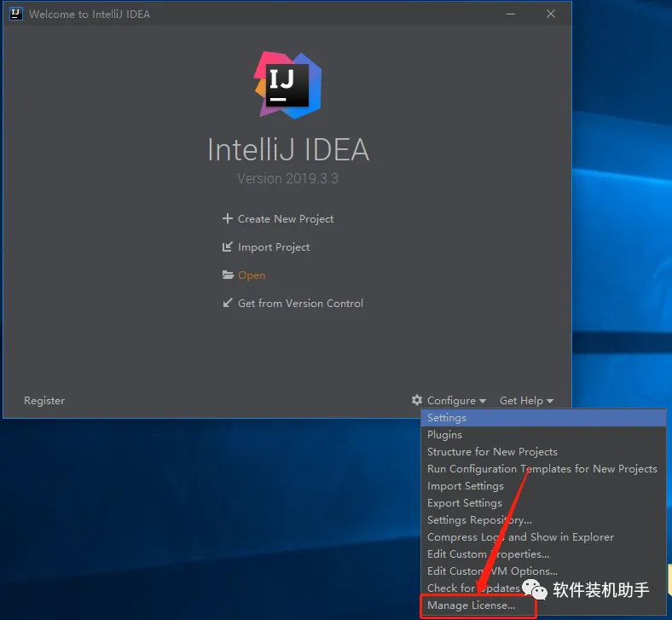
Task: Expand the Get Help dropdown
Action: coord(526,401)
